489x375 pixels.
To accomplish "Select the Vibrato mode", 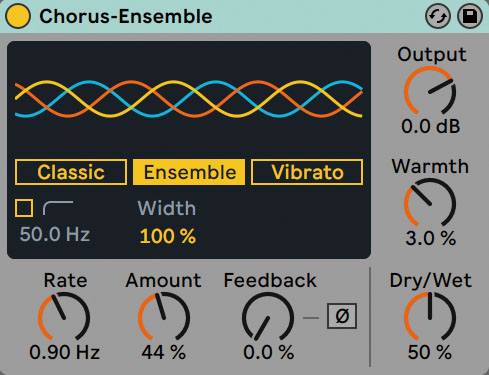I will pos(307,172).
